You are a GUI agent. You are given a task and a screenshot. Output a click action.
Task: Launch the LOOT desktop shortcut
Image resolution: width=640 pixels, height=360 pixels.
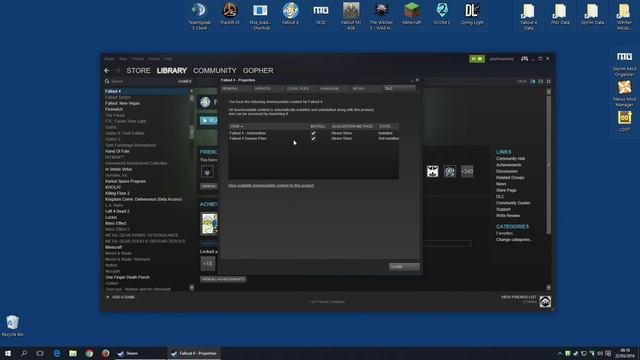[624, 121]
